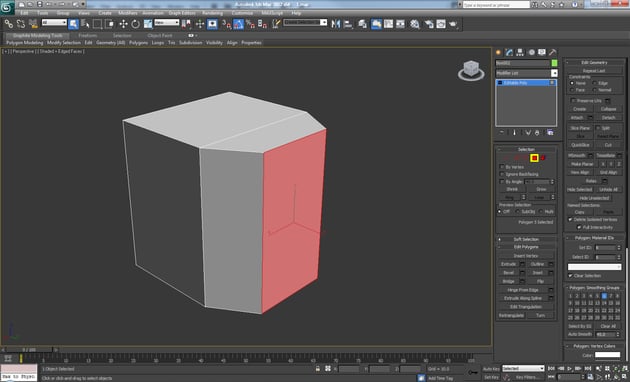Click the Edit Named Selection Sets icon
Screen dimensions: 630x382
point(276,24)
